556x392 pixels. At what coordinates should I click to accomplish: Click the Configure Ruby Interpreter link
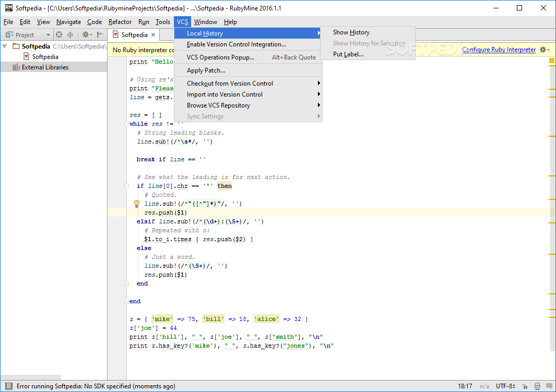coord(499,50)
